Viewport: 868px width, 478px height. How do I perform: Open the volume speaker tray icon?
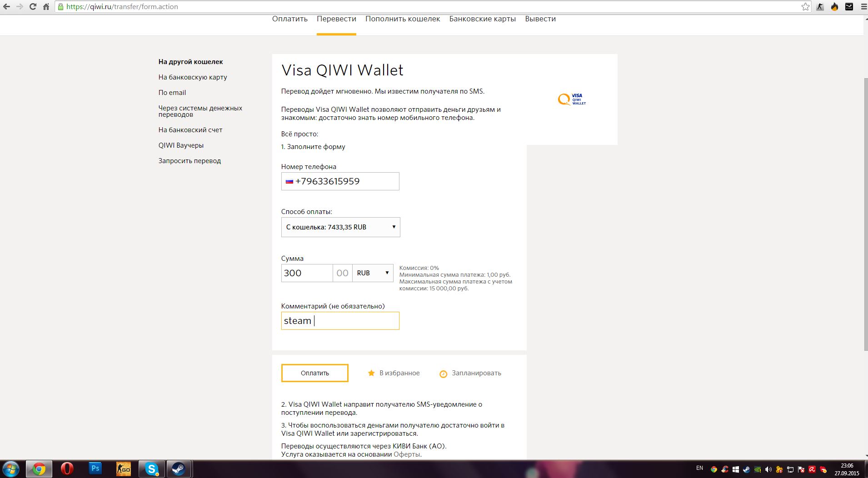[x=768, y=469]
